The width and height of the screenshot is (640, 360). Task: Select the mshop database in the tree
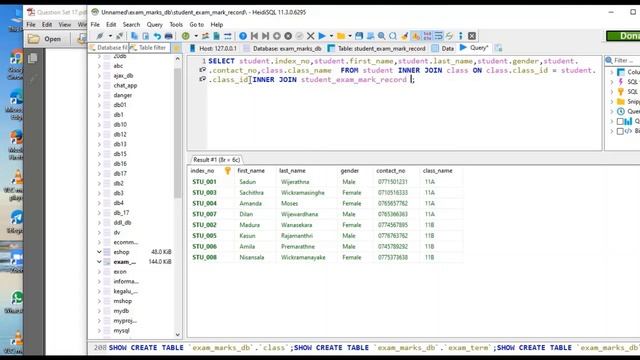point(122,301)
